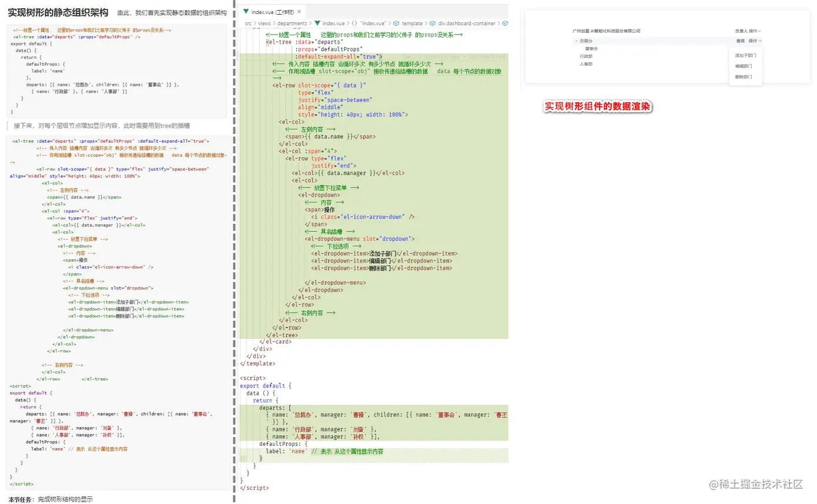The image size is (817, 504).
Task: Click the braces symbol icon in the breadcrumb
Action: (354, 23)
